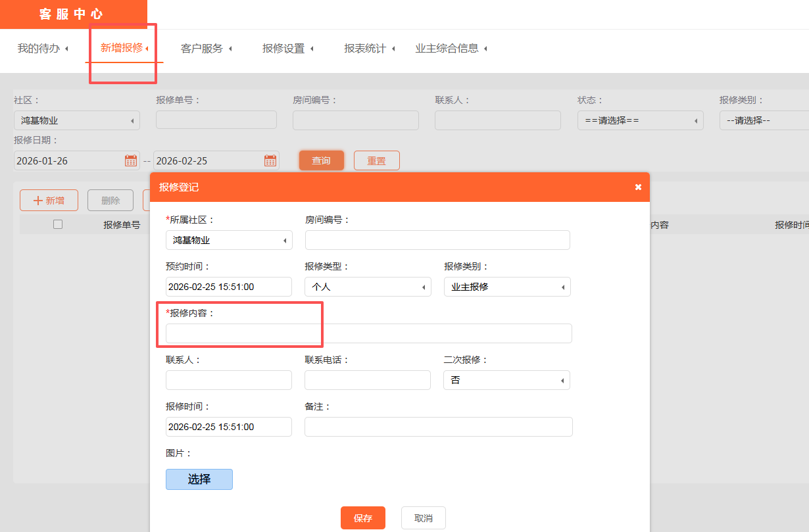This screenshot has height=532, width=809.
Task: Expand the 社区 dropdown showing 鸿基物业
Action: coord(76,120)
